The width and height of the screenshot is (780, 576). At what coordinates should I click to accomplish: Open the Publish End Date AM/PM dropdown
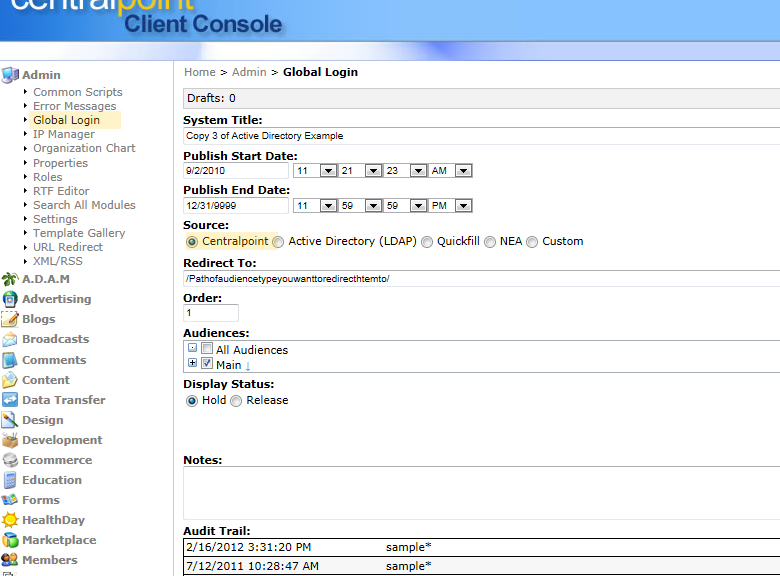[463, 206]
